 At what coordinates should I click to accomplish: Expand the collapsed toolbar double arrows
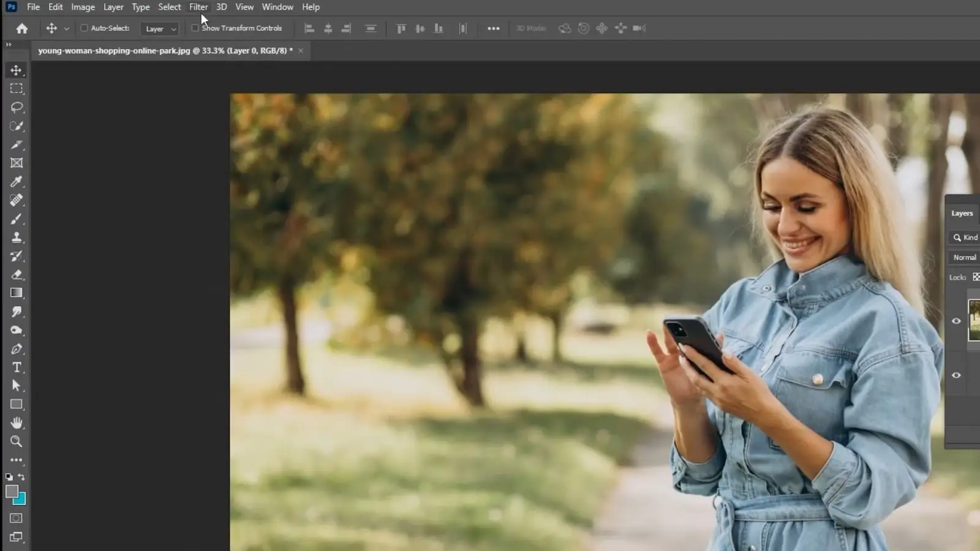click(x=9, y=45)
